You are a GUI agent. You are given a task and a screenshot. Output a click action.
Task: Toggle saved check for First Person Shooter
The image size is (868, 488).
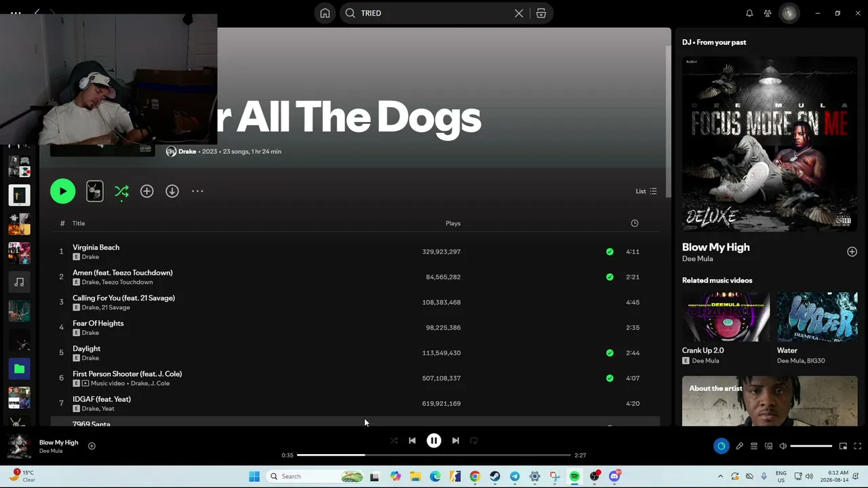click(x=610, y=378)
